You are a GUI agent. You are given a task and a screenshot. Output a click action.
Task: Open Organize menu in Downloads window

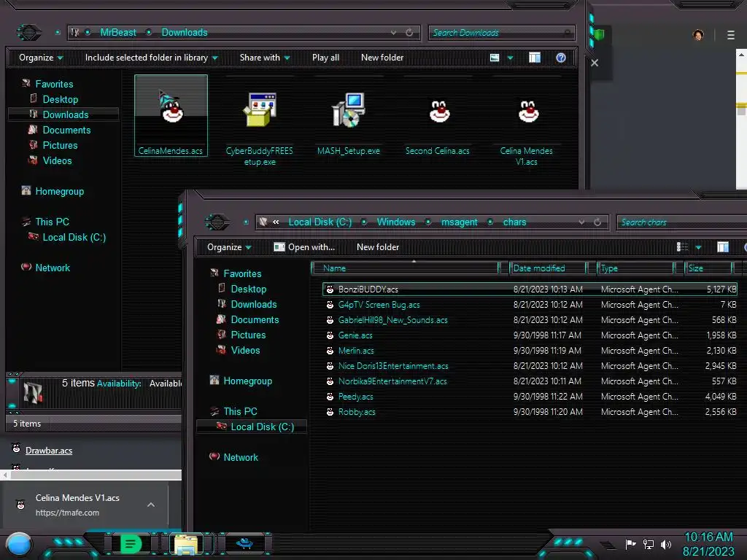[x=41, y=58]
